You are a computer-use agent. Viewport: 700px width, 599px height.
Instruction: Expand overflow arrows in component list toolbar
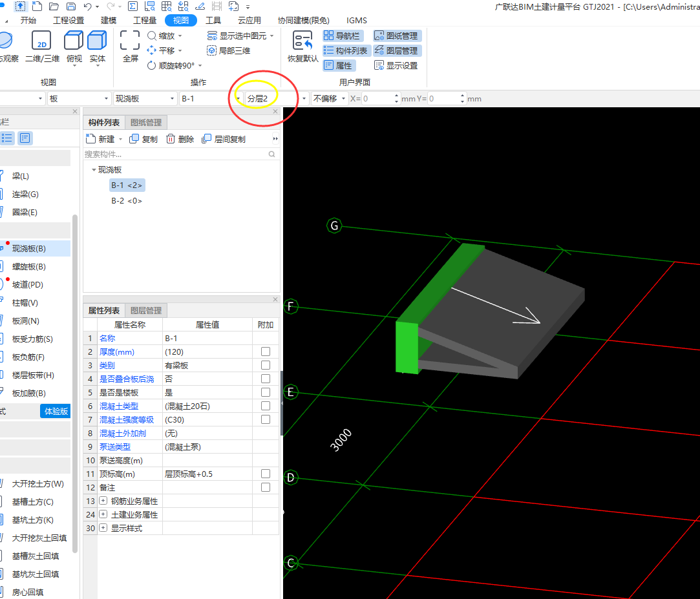coord(275,139)
